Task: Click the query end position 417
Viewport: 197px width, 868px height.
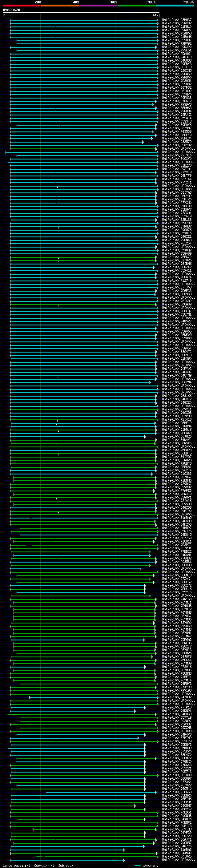Action: click(x=155, y=15)
